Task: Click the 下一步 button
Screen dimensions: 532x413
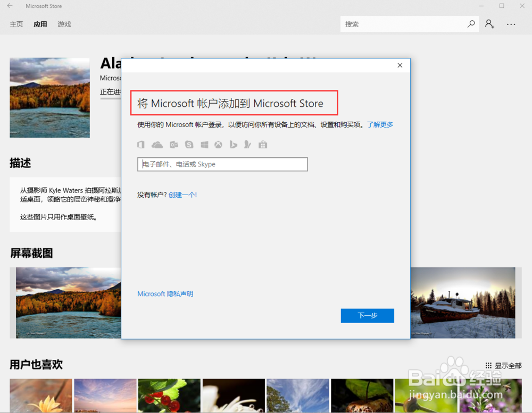Action: click(x=367, y=315)
